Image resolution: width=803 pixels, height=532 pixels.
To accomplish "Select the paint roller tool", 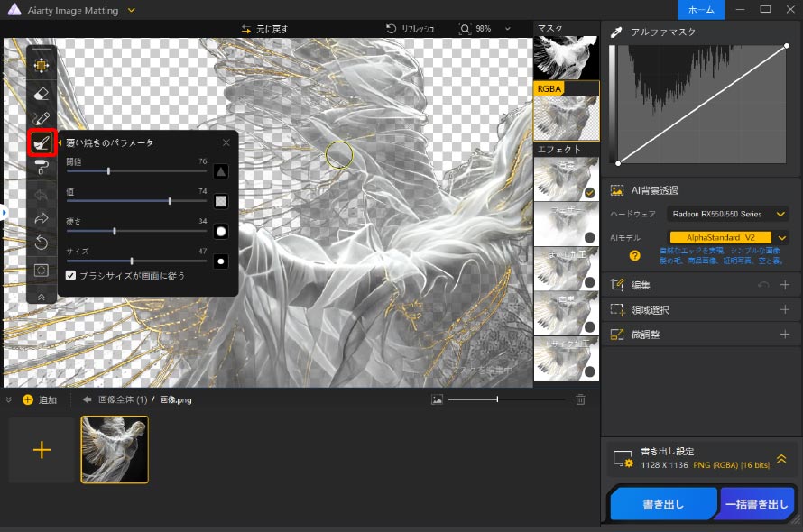I will [42, 168].
